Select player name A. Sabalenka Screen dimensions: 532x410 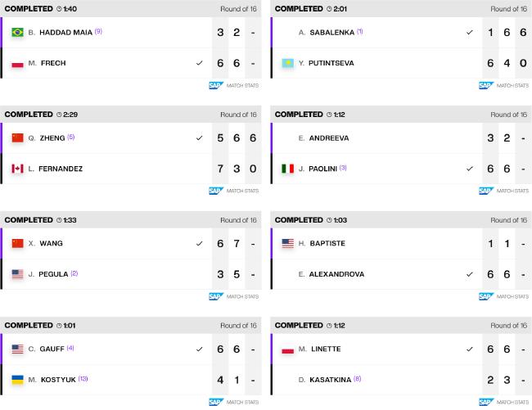coord(327,32)
